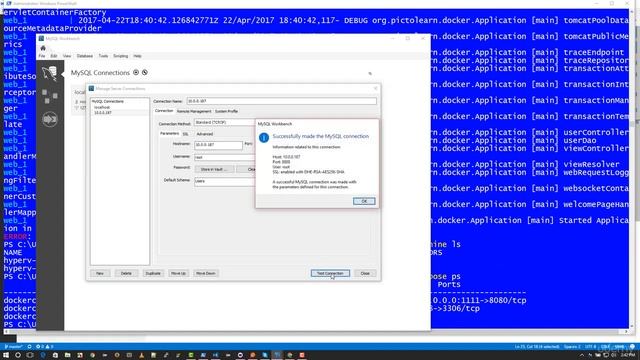This screenshot has width=640, height=360.
Task: Click the Connection Name input field
Action: pos(282,101)
